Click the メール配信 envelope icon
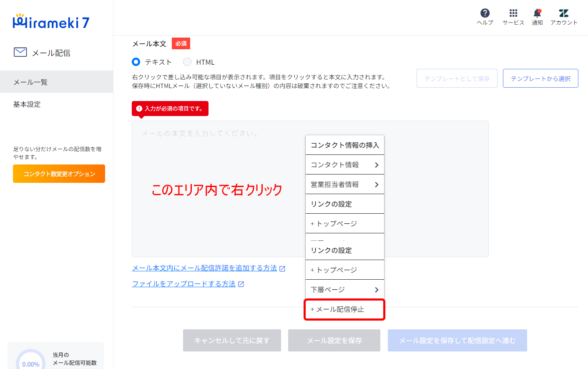 click(20, 52)
